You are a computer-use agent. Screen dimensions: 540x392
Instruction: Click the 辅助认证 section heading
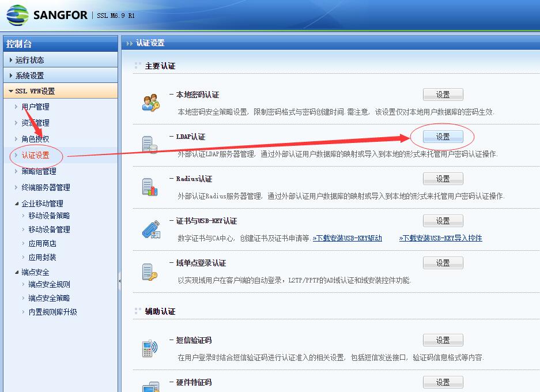pyautogui.click(x=160, y=311)
